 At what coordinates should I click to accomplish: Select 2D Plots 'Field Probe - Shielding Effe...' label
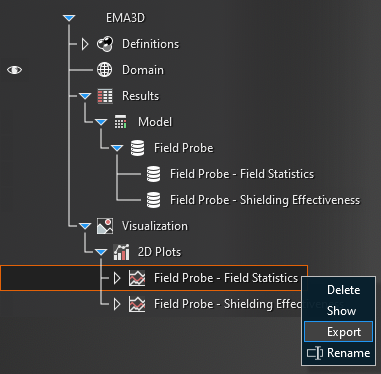[227, 304]
